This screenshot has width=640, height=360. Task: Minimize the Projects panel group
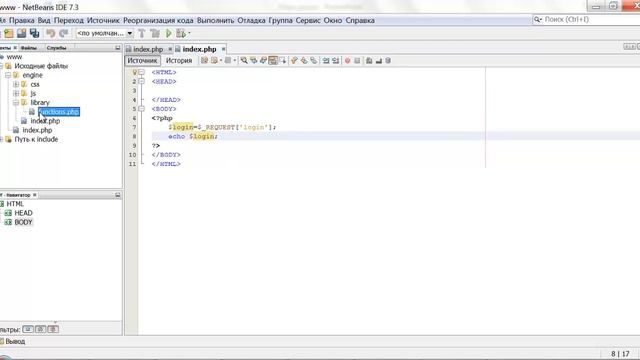tap(118, 48)
